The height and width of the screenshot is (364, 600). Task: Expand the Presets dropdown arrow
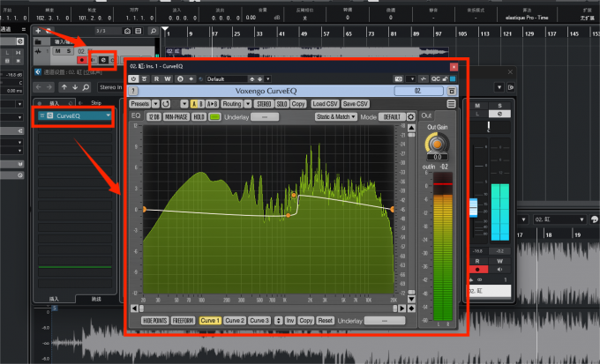[155, 104]
